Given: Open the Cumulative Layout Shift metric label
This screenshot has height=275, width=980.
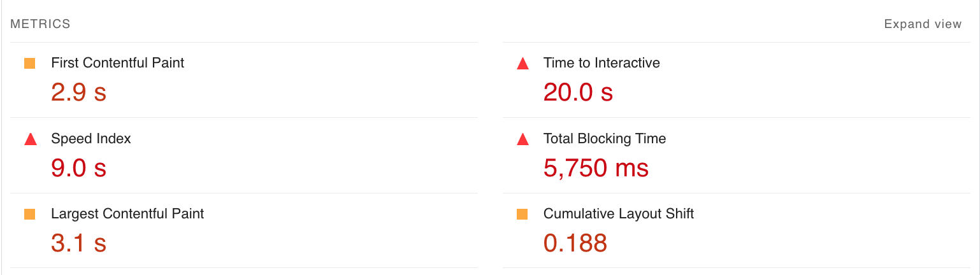Looking at the screenshot, I should [x=618, y=214].
